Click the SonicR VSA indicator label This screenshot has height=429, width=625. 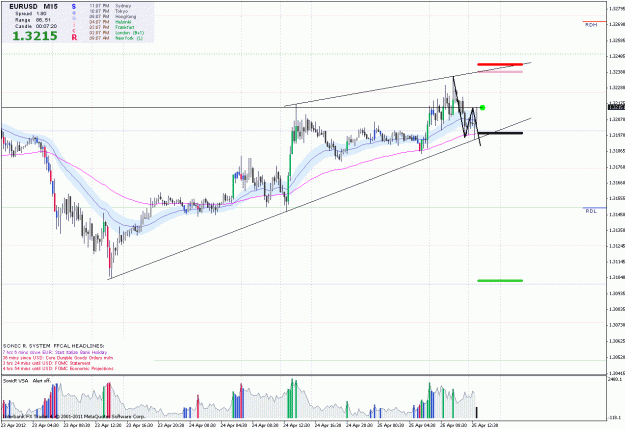pyautogui.click(x=27, y=381)
